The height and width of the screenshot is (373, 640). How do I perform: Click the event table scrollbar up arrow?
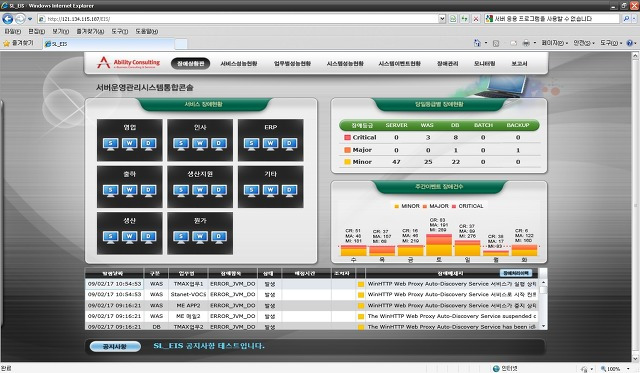coord(543,282)
